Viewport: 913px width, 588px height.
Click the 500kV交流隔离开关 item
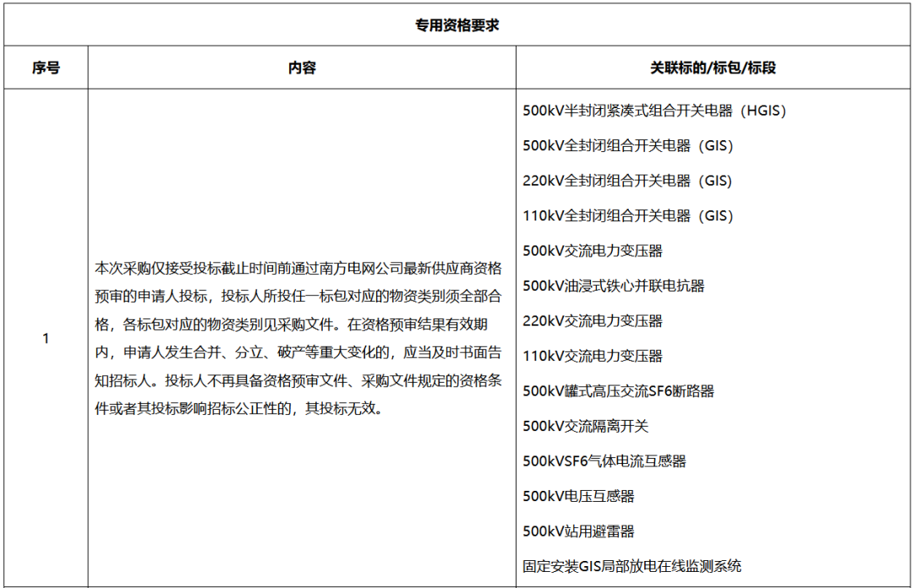pyautogui.click(x=586, y=426)
